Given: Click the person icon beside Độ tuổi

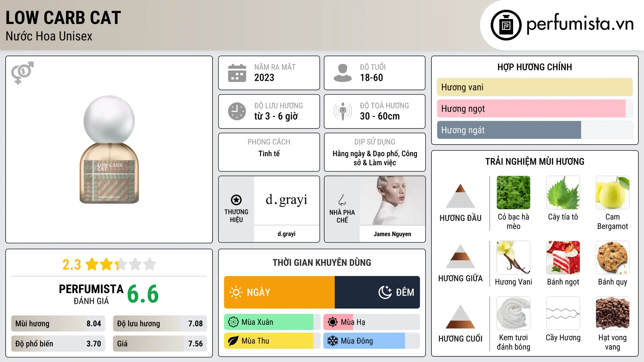Looking at the screenshot, I should click(343, 73).
